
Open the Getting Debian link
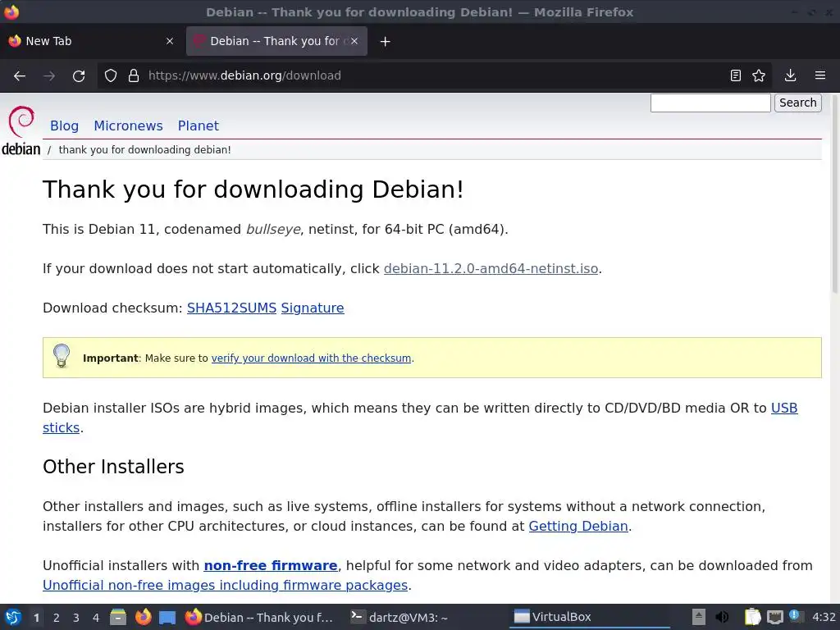(x=578, y=526)
